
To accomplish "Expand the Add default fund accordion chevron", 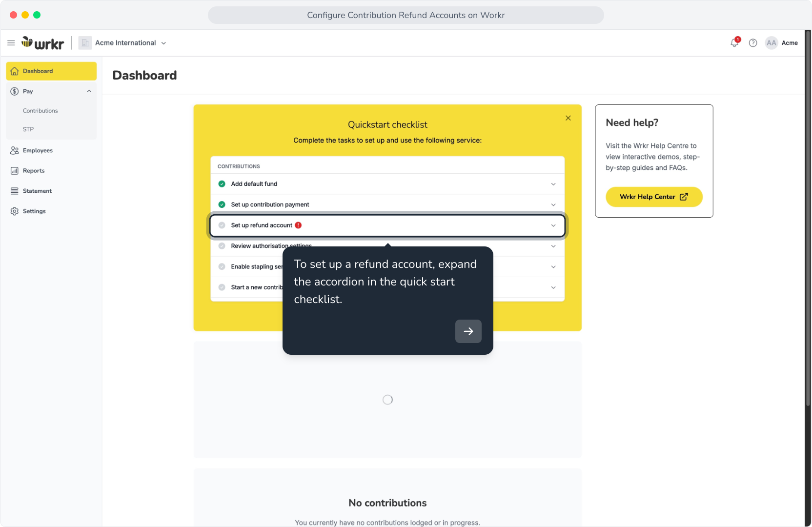I will [x=553, y=184].
